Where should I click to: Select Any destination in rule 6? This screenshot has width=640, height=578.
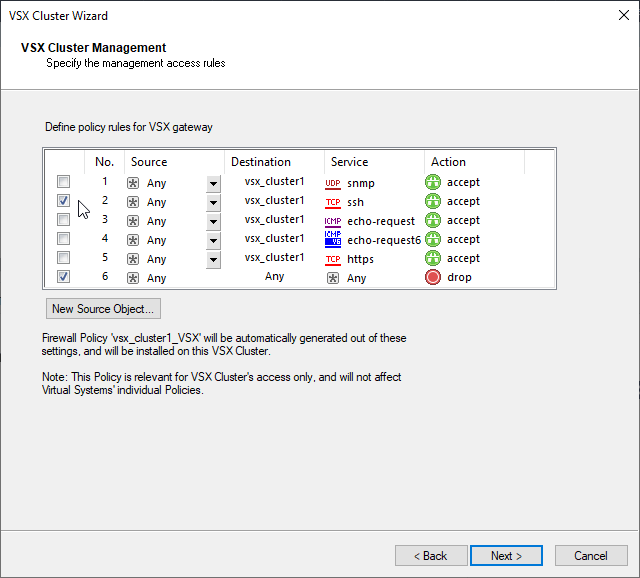tap(274, 276)
